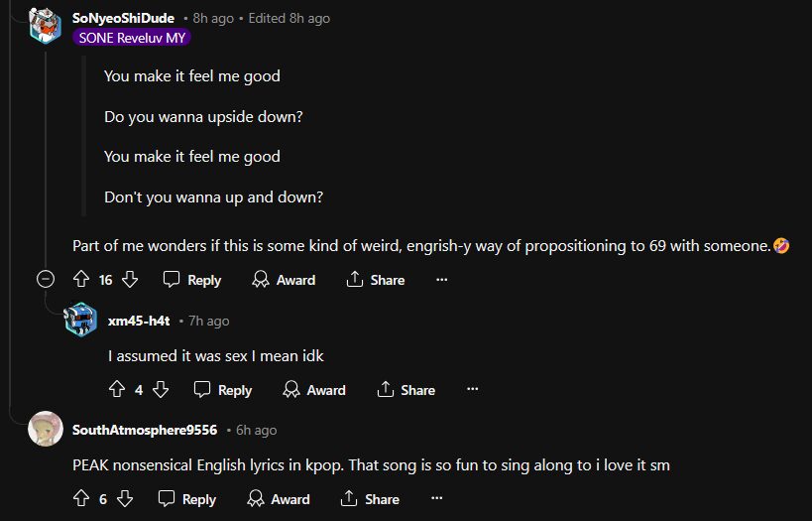Open more options on xm45-h4t's reply
Viewport: 812px width, 521px height.
pyautogui.click(x=473, y=390)
